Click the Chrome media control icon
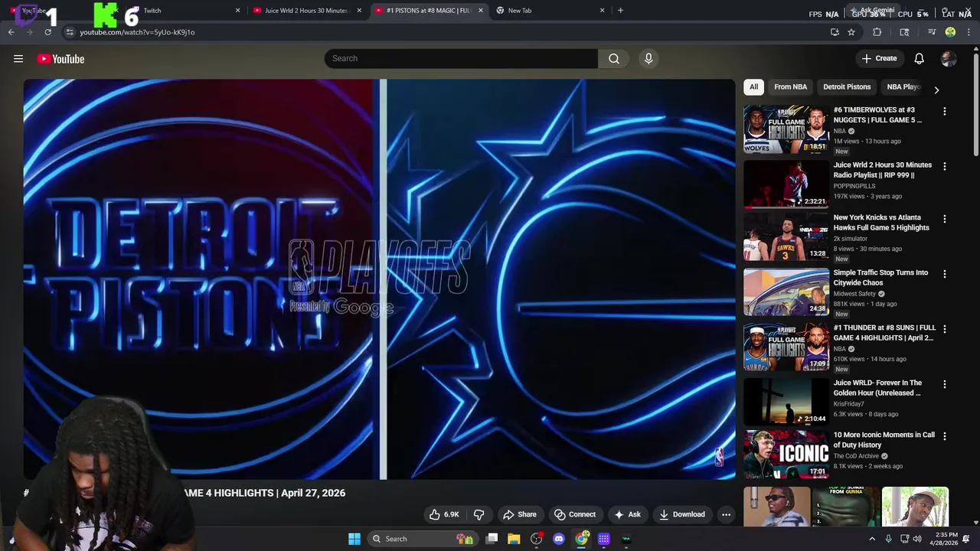 [x=932, y=32]
